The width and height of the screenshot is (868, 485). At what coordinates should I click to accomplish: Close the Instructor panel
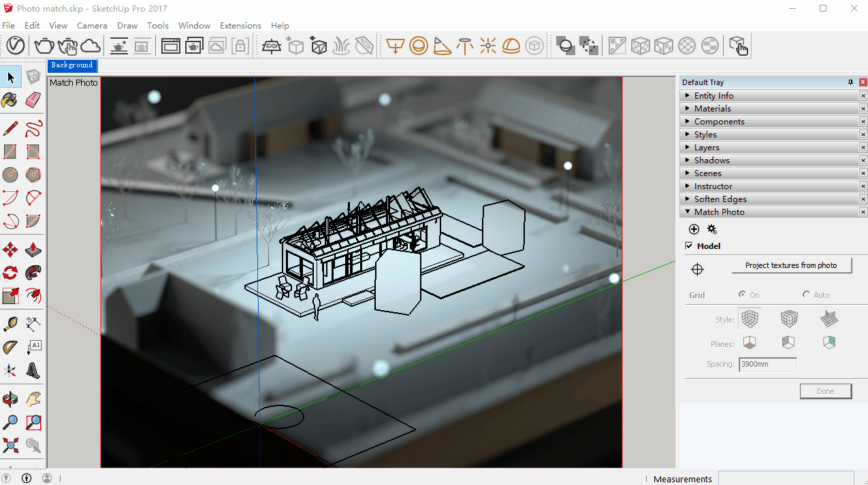click(863, 186)
